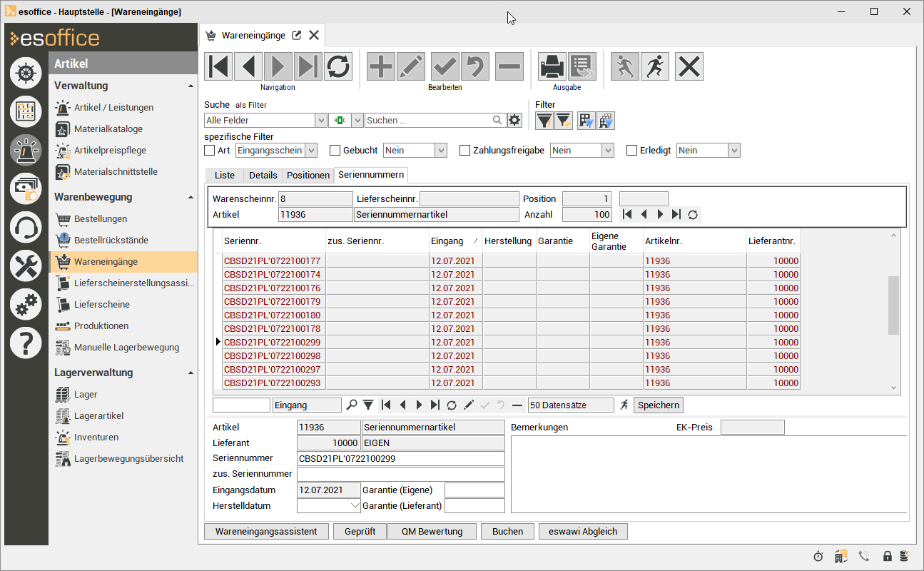Click second building filter icon
This screenshot has height=571, width=924.
point(606,121)
